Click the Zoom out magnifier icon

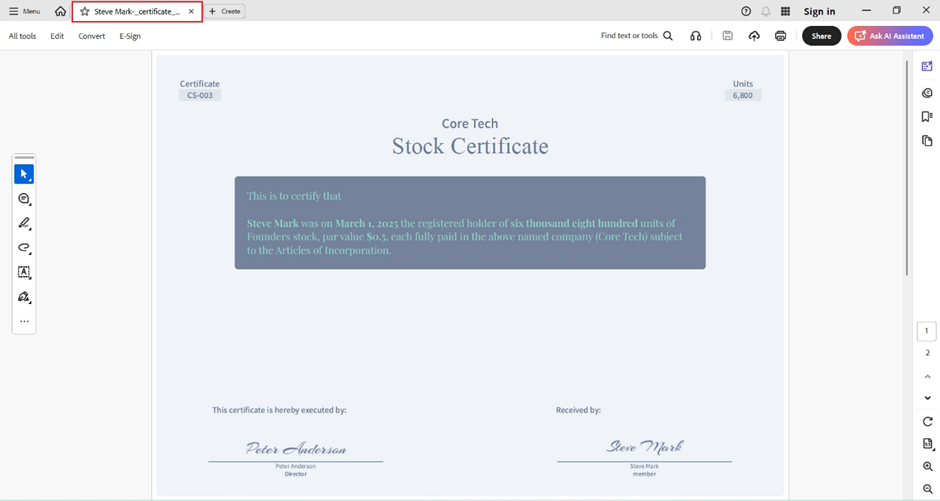coord(927,489)
